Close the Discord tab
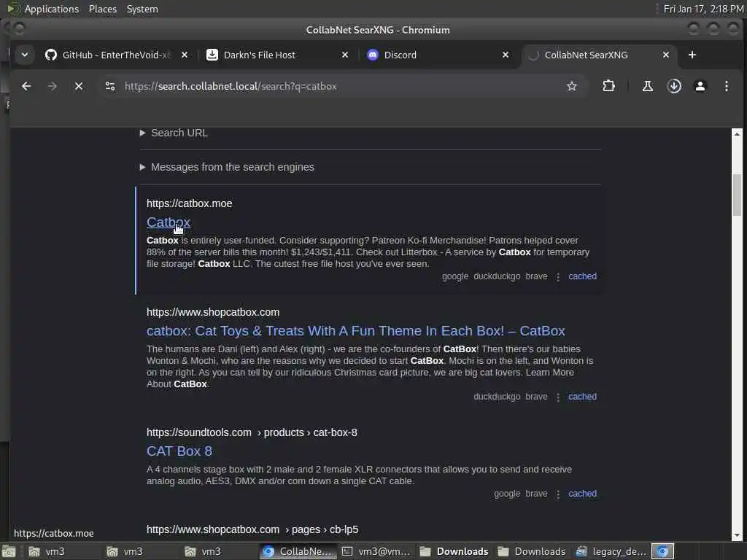Screen dimensions: 747x560 pos(506,55)
